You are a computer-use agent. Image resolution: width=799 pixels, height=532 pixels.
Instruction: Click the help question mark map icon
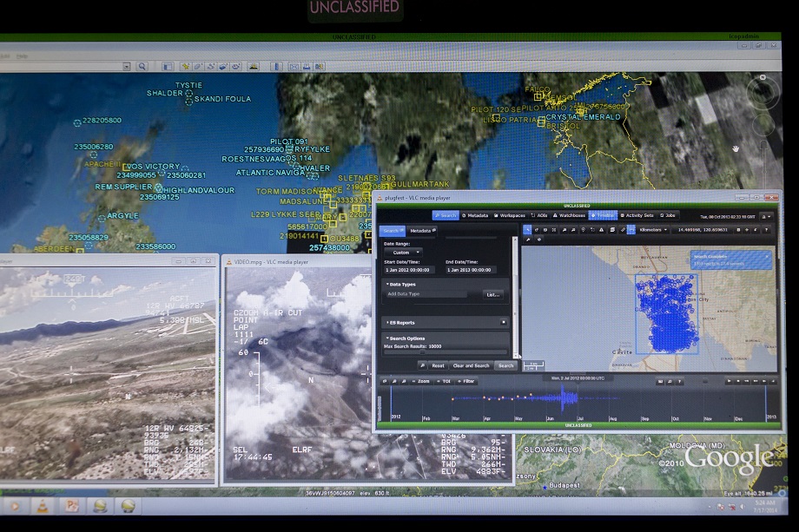point(766,230)
